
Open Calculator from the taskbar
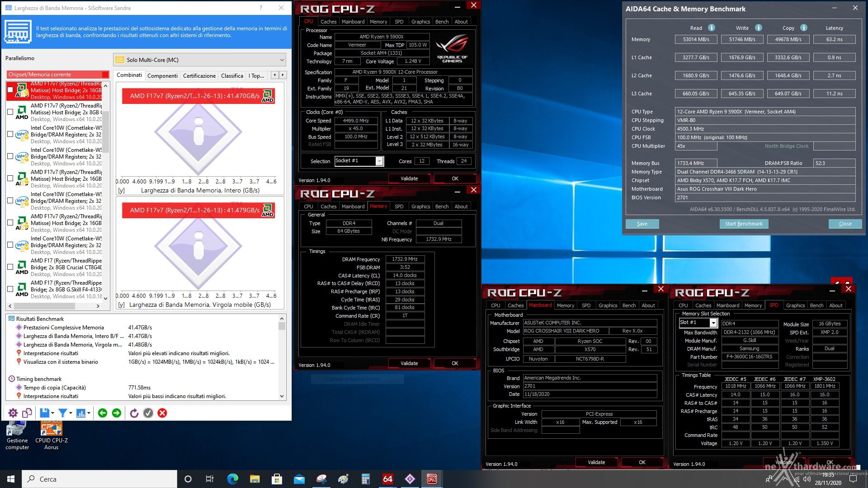(x=366, y=479)
